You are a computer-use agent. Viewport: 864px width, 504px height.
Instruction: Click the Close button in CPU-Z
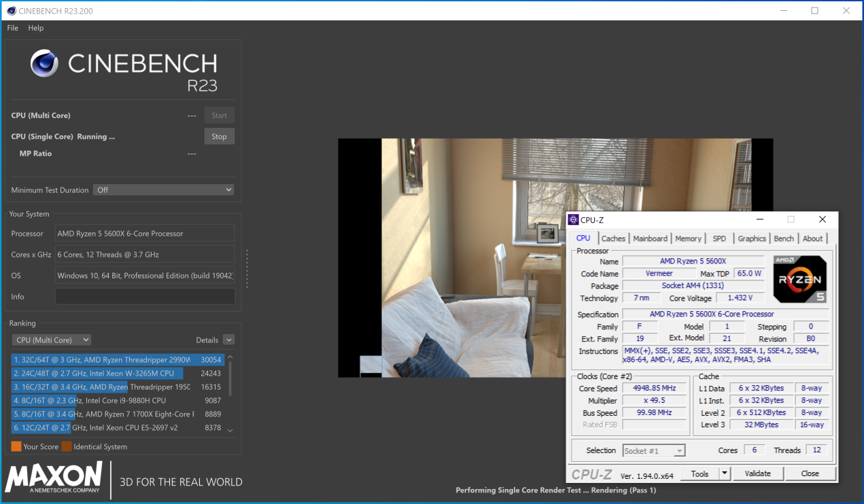(x=810, y=473)
